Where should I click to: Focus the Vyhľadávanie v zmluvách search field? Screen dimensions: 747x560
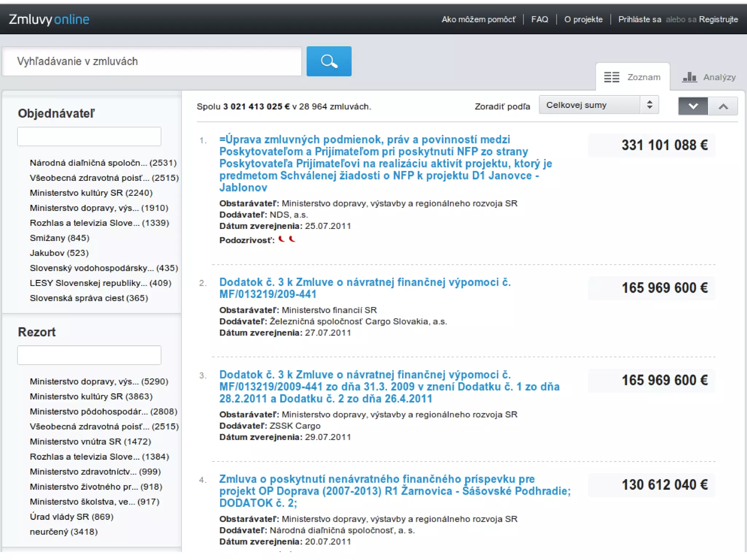[152, 61]
